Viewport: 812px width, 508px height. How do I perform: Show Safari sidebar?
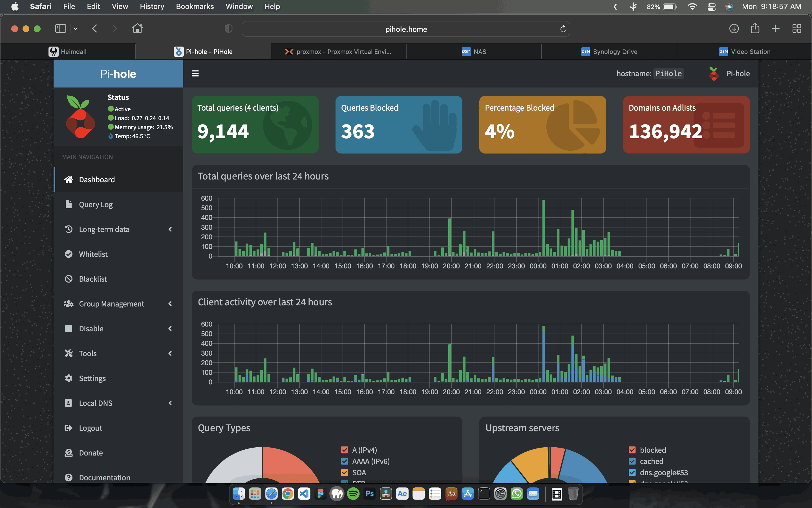click(60, 29)
